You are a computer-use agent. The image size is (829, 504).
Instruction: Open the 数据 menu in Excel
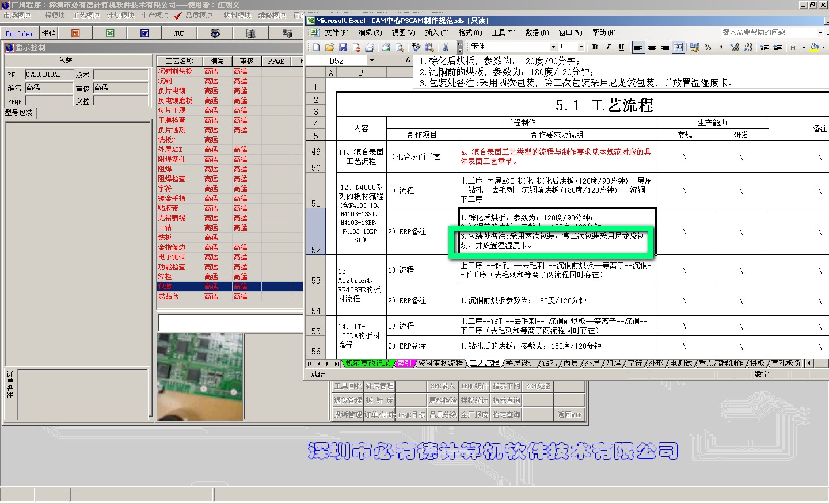pyautogui.click(x=537, y=33)
